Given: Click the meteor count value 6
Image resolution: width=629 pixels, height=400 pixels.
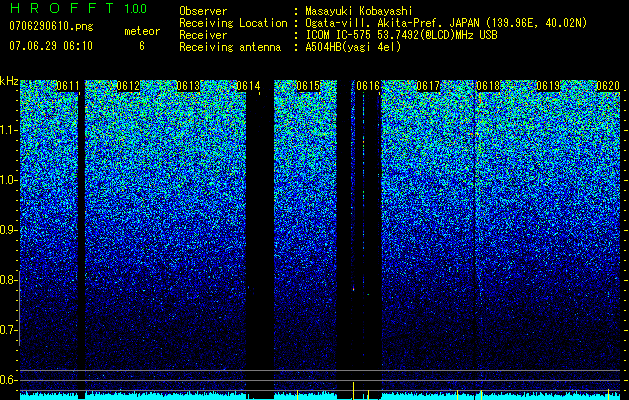Looking at the screenshot, I should (142, 46).
